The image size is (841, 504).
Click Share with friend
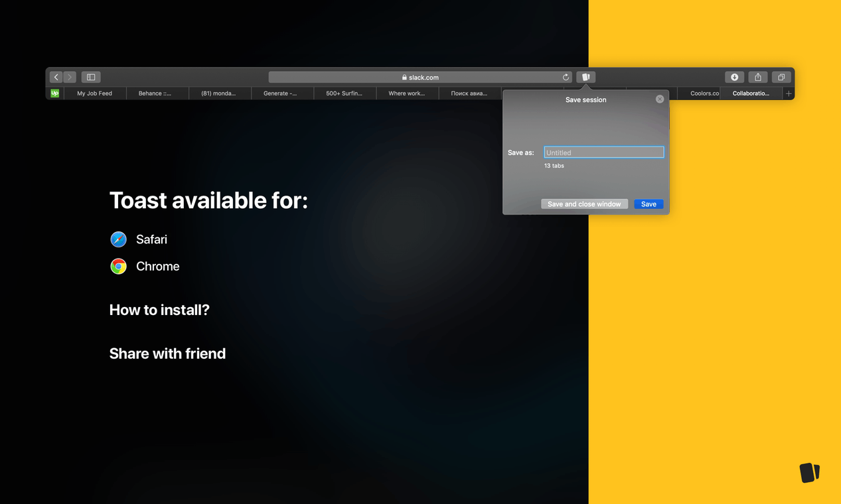(x=167, y=353)
